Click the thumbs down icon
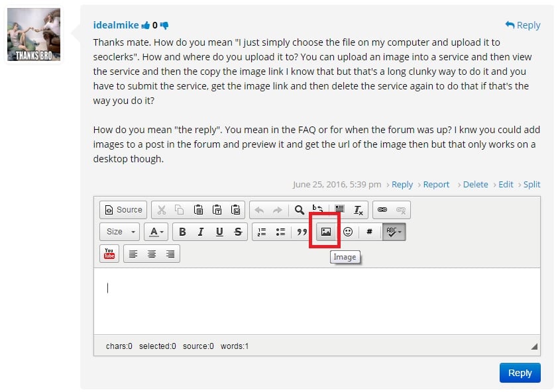This screenshot has width=558, height=392. [x=164, y=25]
